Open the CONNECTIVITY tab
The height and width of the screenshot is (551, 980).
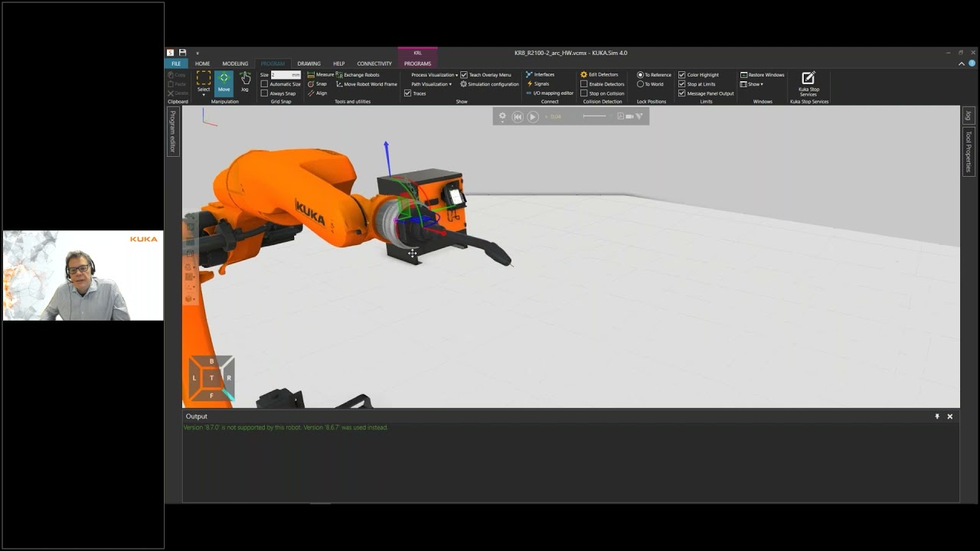(x=374, y=64)
